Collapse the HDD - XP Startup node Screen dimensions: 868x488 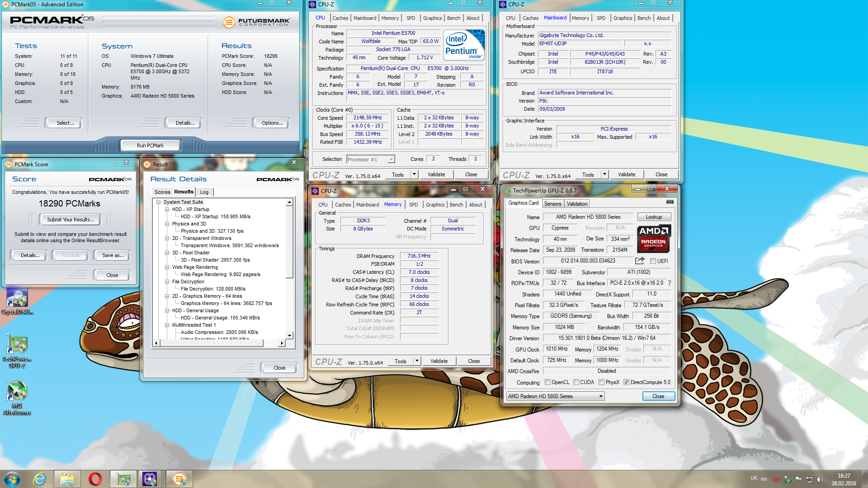tap(167, 209)
